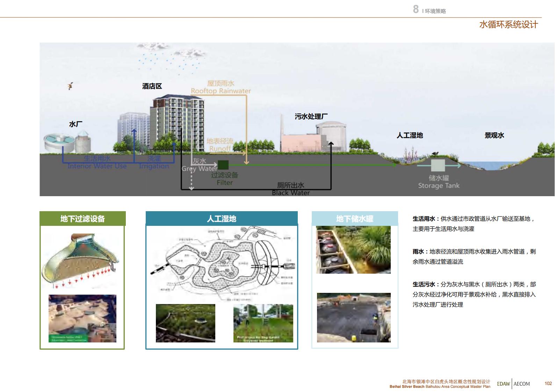
Task: Click the Irrigation label
Action: tap(154, 166)
